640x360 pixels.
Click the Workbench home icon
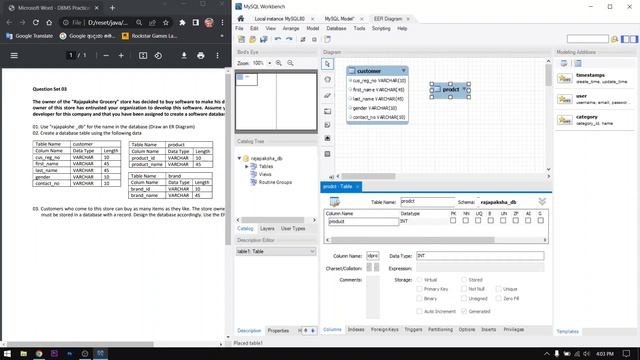point(241,19)
